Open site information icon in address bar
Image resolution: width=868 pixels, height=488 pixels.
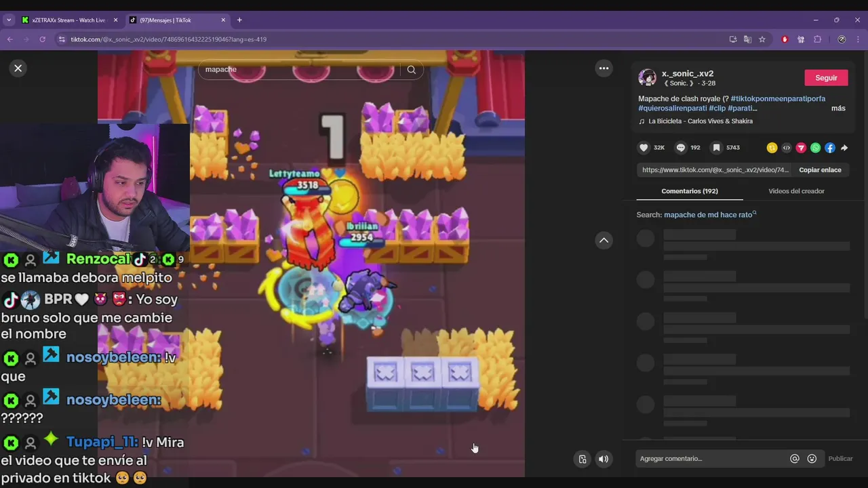click(62, 39)
